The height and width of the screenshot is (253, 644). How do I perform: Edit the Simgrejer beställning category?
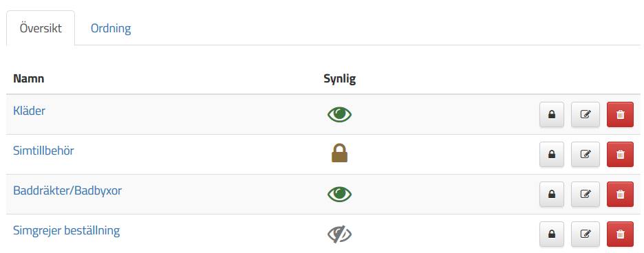[586, 234]
